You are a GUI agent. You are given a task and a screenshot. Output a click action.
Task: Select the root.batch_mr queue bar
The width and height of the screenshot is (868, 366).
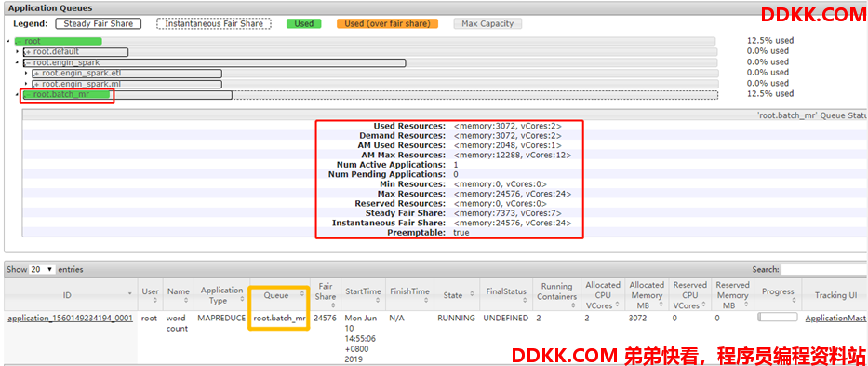127,95
